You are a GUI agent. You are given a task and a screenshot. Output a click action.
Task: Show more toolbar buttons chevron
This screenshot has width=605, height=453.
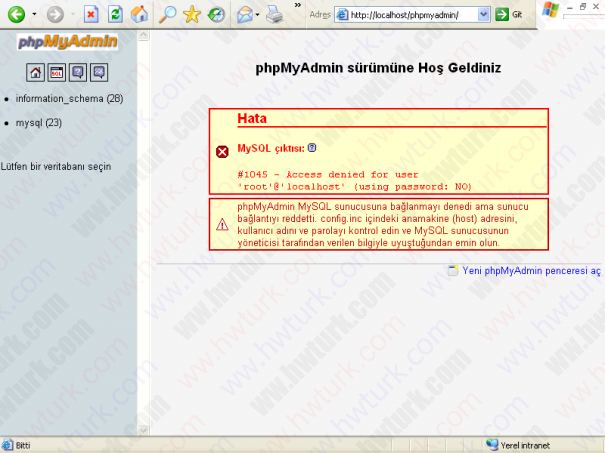[297, 5]
